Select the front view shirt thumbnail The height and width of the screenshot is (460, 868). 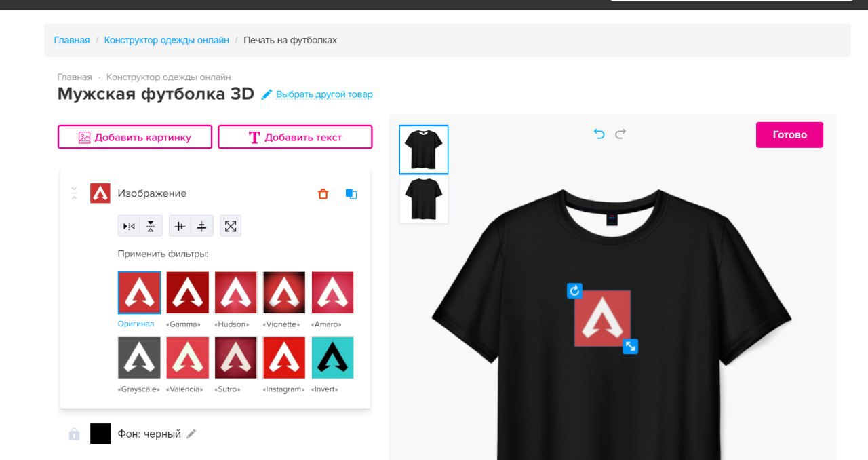pos(423,149)
